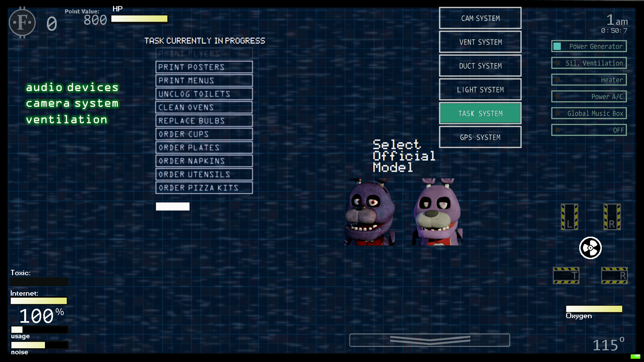Open the DUCT SYSTEM panel
The height and width of the screenshot is (362, 644).
(480, 66)
